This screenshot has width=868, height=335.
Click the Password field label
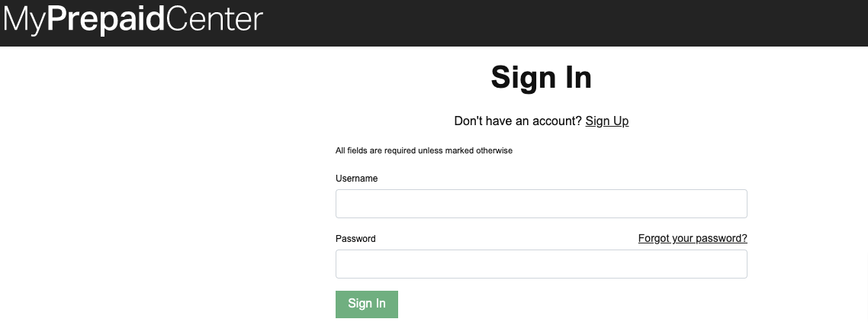355,239
